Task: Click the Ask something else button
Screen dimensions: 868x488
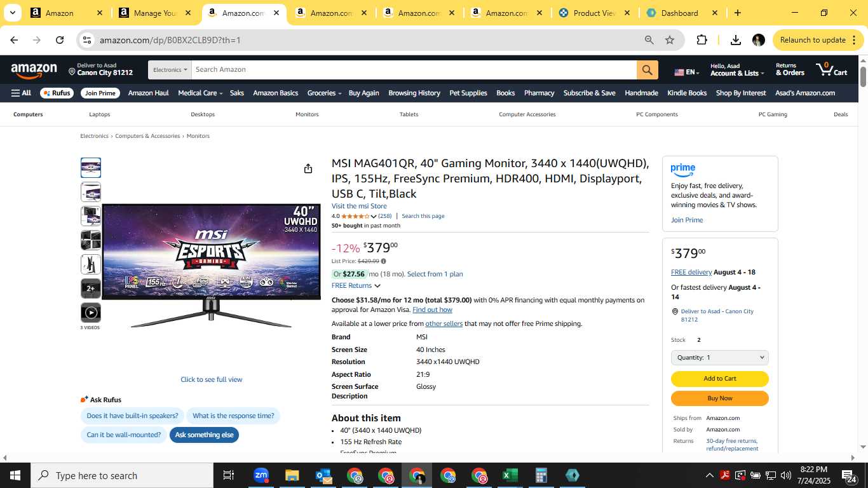Action: [204, 435]
